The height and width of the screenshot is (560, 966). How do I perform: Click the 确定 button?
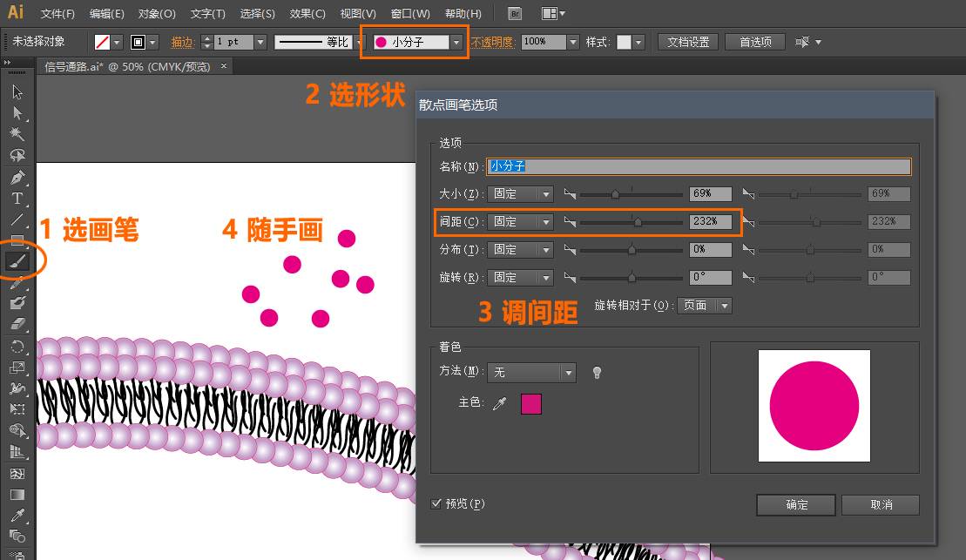[796, 504]
